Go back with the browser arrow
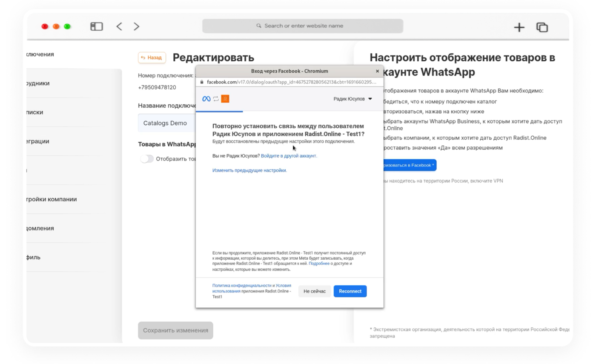This screenshot has width=596, height=364. point(119,26)
